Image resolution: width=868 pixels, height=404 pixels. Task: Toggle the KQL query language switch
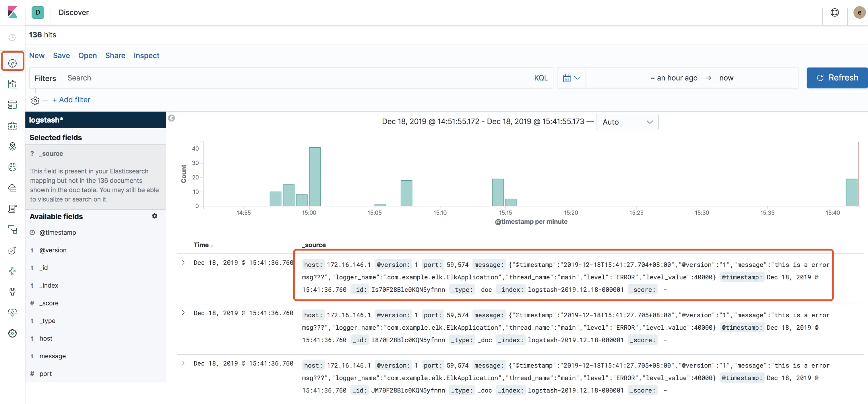[x=540, y=78]
